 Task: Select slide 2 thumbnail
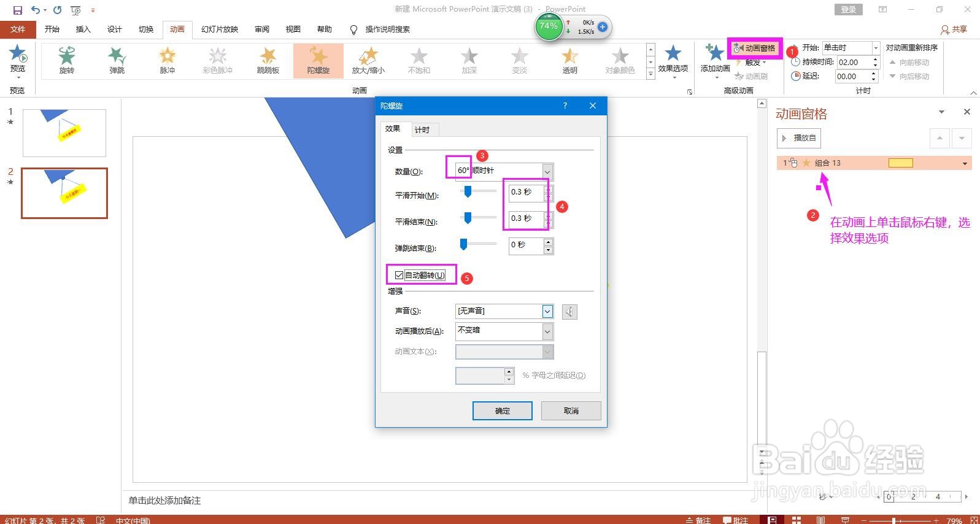click(x=64, y=193)
